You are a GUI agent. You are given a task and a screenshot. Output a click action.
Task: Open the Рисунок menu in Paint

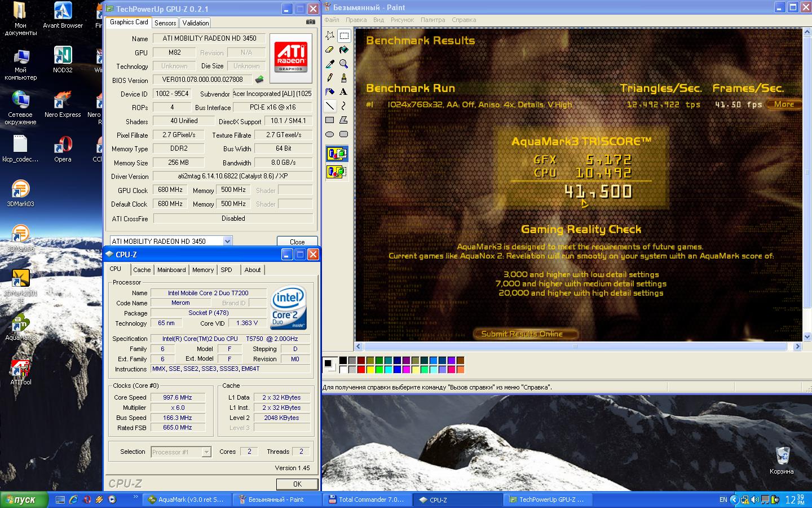[402, 20]
